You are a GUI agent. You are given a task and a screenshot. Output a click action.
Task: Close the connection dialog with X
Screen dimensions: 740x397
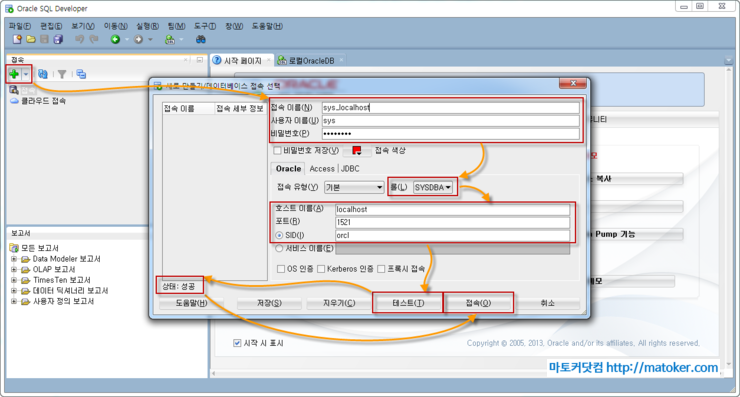(572, 84)
